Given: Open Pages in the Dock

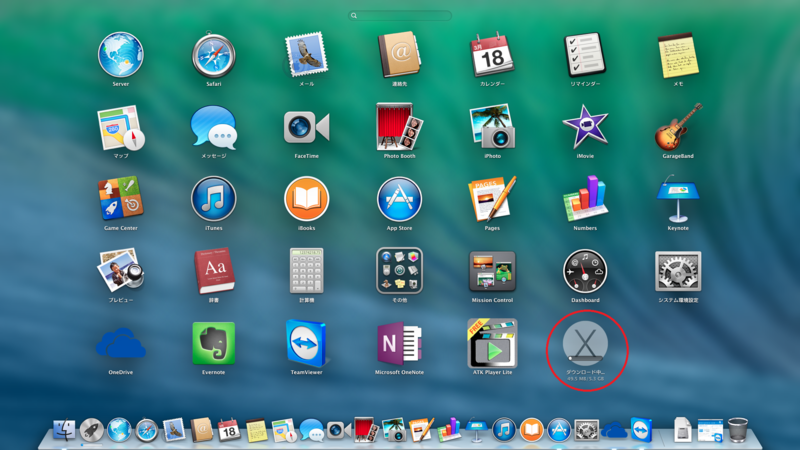Looking at the screenshot, I should click(421, 430).
